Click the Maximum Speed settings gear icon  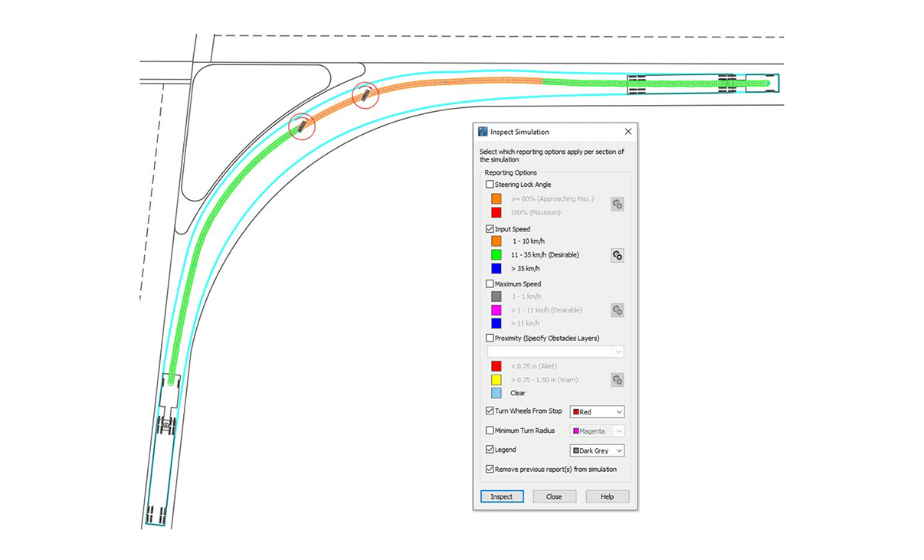pos(617,310)
